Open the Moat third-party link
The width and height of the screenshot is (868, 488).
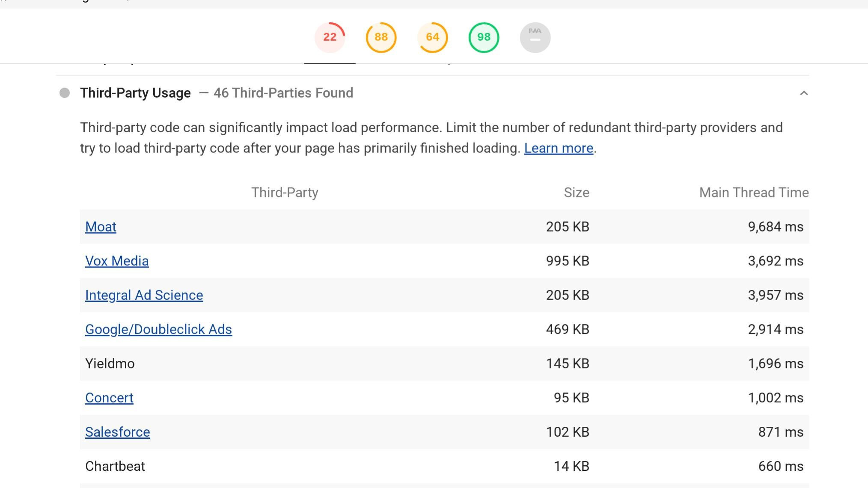click(x=101, y=226)
